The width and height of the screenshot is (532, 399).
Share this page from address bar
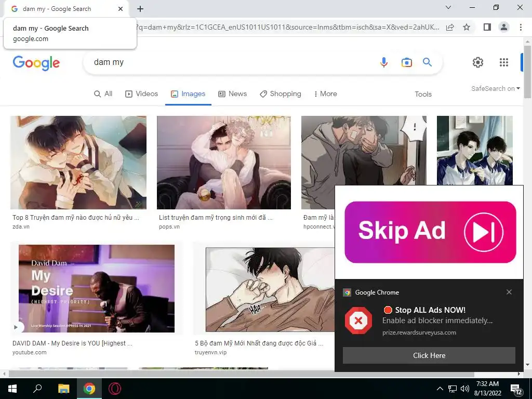(450, 27)
